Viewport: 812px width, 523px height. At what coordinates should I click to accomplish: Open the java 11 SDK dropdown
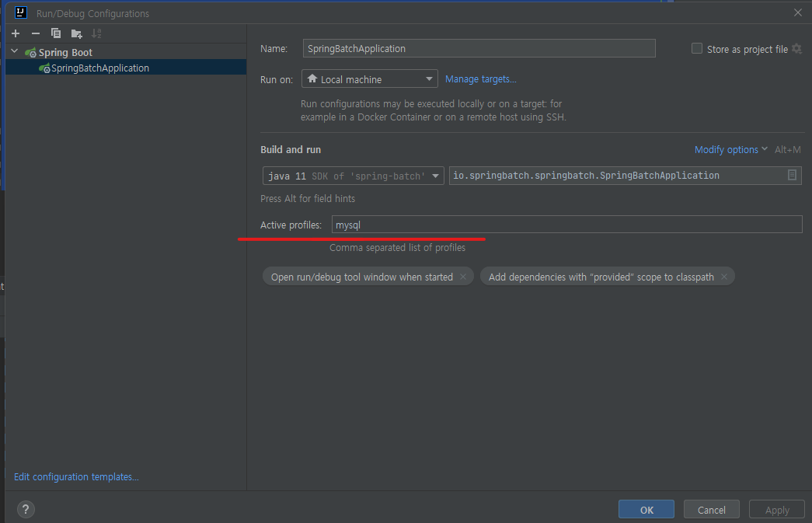pos(354,176)
